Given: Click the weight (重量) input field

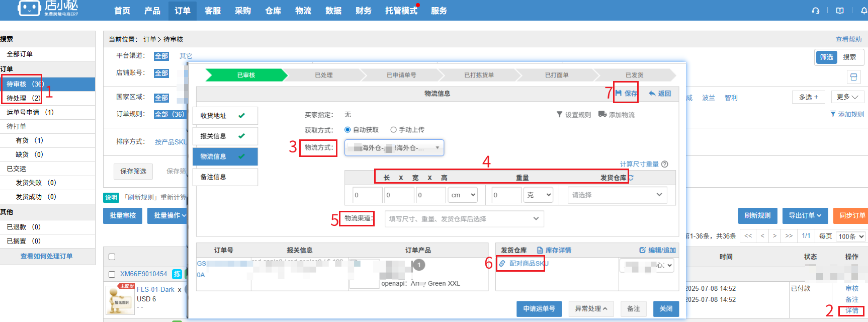Looking at the screenshot, I should tap(505, 195).
